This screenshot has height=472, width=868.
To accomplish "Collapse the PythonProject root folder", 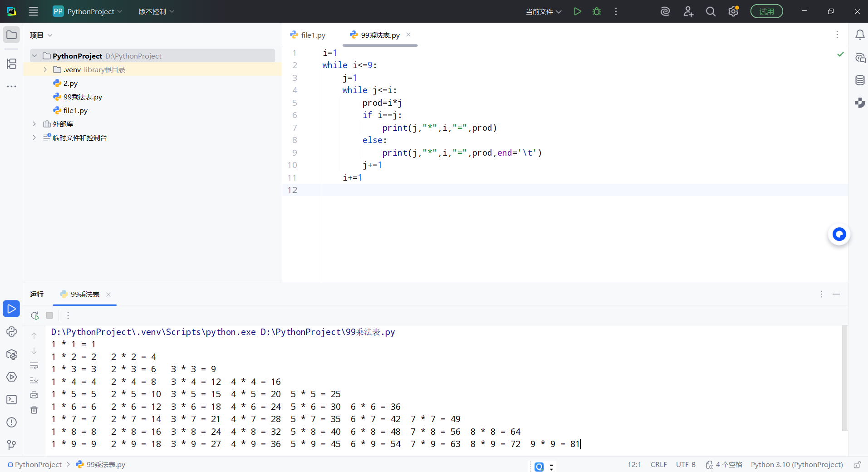I will pyautogui.click(x=34, y=56).
